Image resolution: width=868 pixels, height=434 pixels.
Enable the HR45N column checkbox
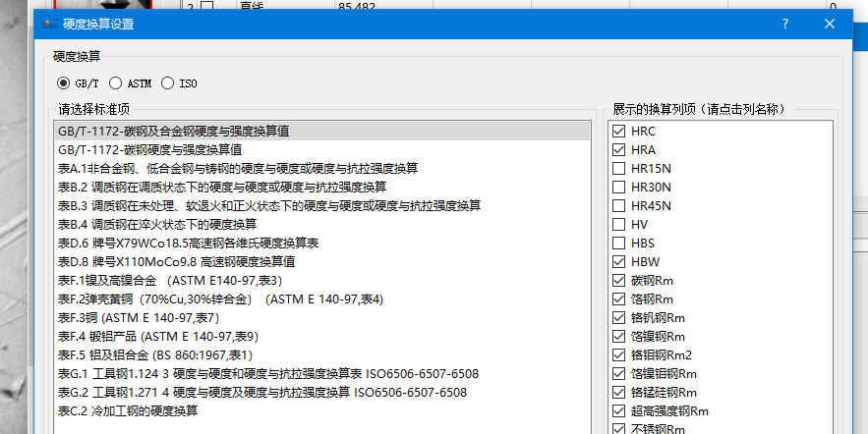tap(618, 206)
